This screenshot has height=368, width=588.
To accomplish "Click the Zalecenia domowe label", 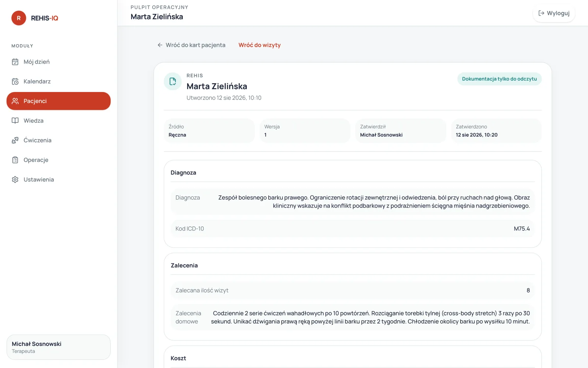I will click(188, 317).
